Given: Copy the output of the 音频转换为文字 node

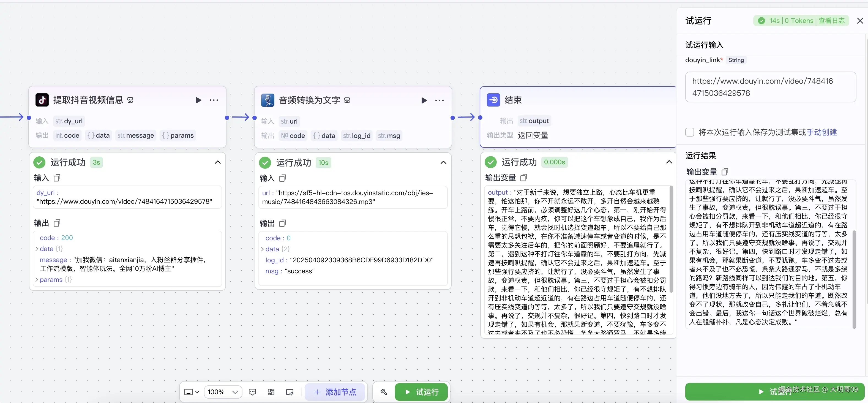Looking at the screenshot, I should 283,223.
